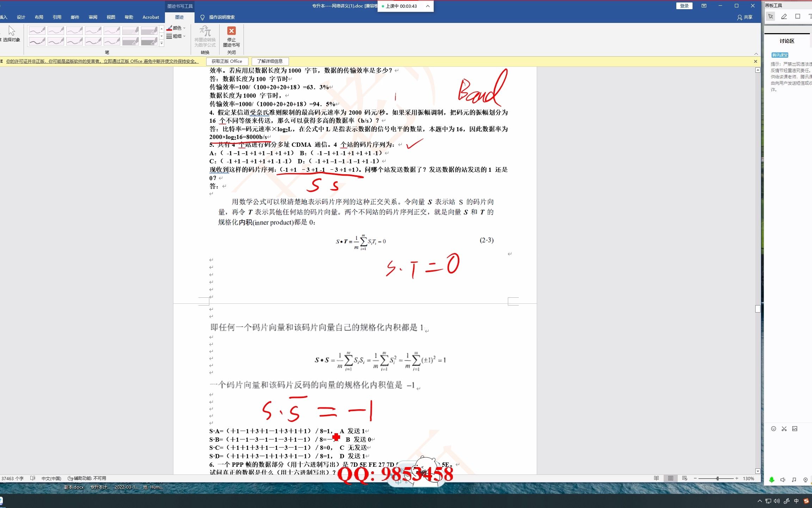Open the Acrobat ribbon tab
Viewport: 812px width, 508px height.
point(150,17)
